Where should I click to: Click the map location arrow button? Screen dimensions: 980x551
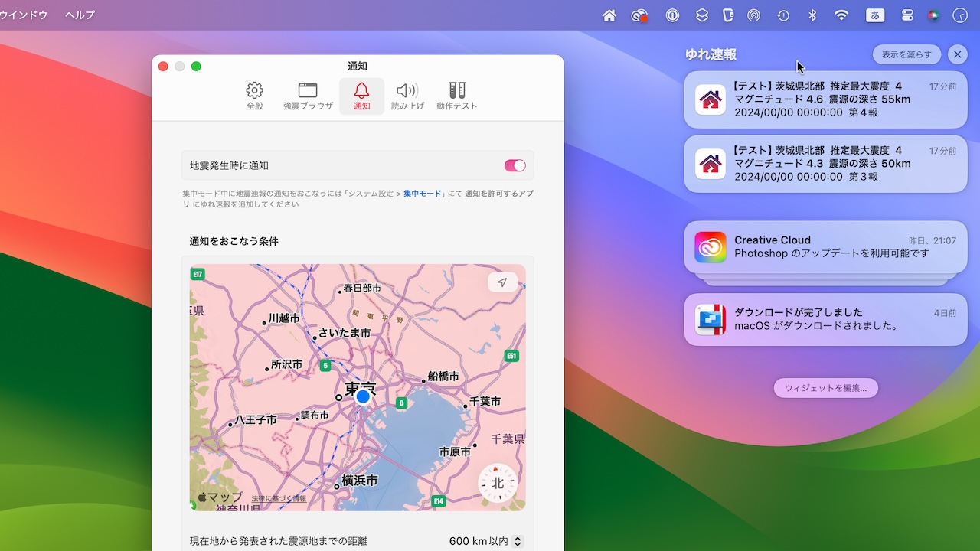(502, 282)
